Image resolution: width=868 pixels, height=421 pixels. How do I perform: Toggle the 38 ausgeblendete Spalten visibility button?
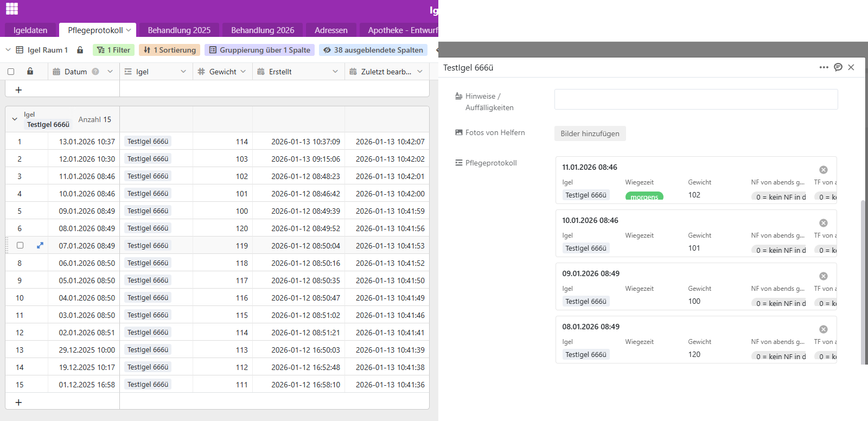click(x=373, y=50)
